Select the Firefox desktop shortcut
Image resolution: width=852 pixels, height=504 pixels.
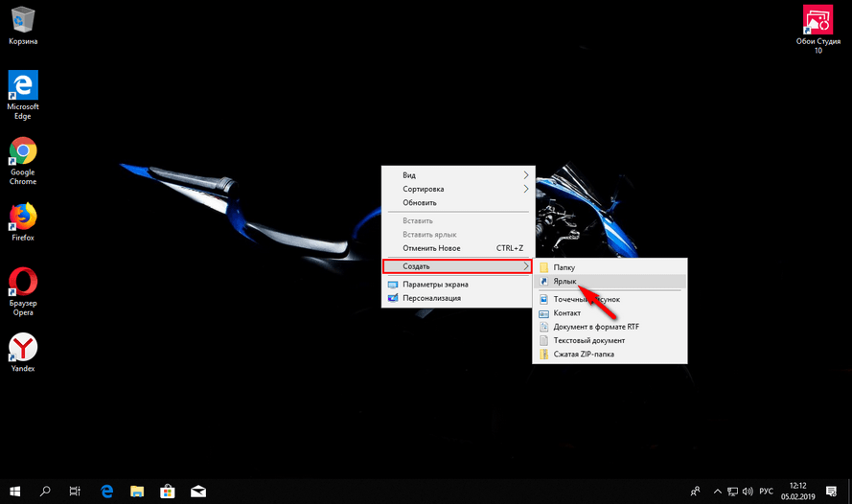point(23,222)
